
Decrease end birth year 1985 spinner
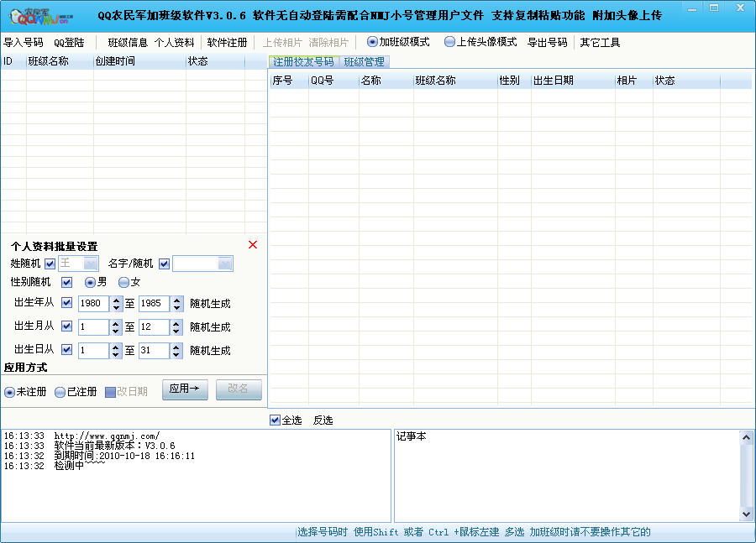[x=176, y=307]
